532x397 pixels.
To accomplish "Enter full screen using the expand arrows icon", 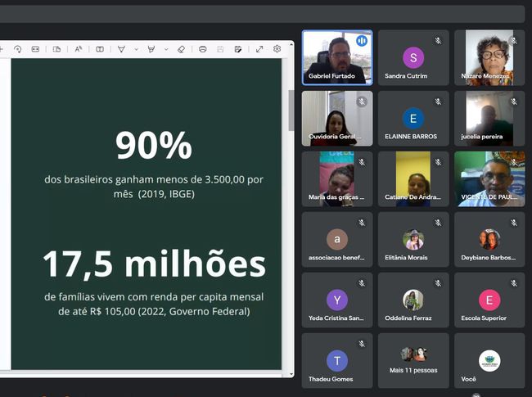I will tap(259, 49).
